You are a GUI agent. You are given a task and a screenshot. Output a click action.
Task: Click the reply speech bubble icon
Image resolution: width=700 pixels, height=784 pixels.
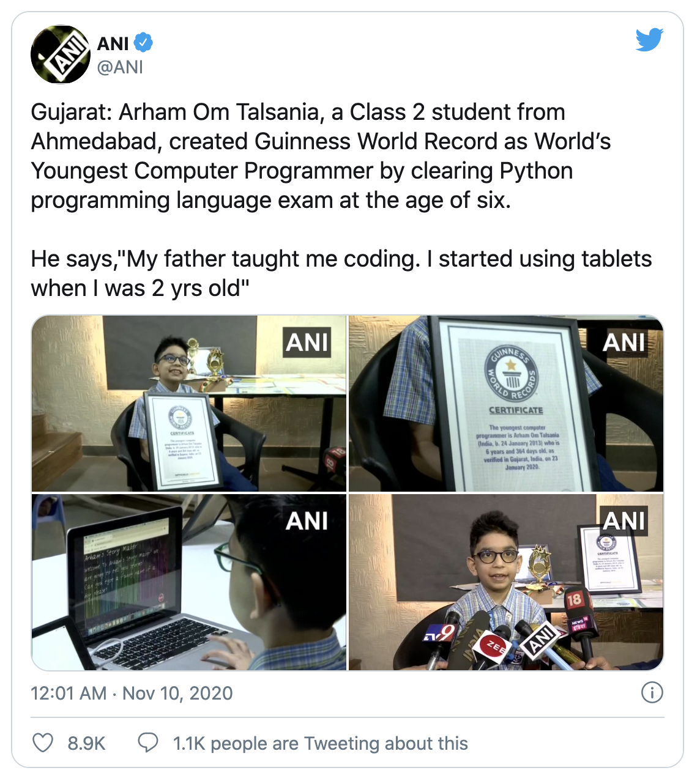click(x=147, y=743)
